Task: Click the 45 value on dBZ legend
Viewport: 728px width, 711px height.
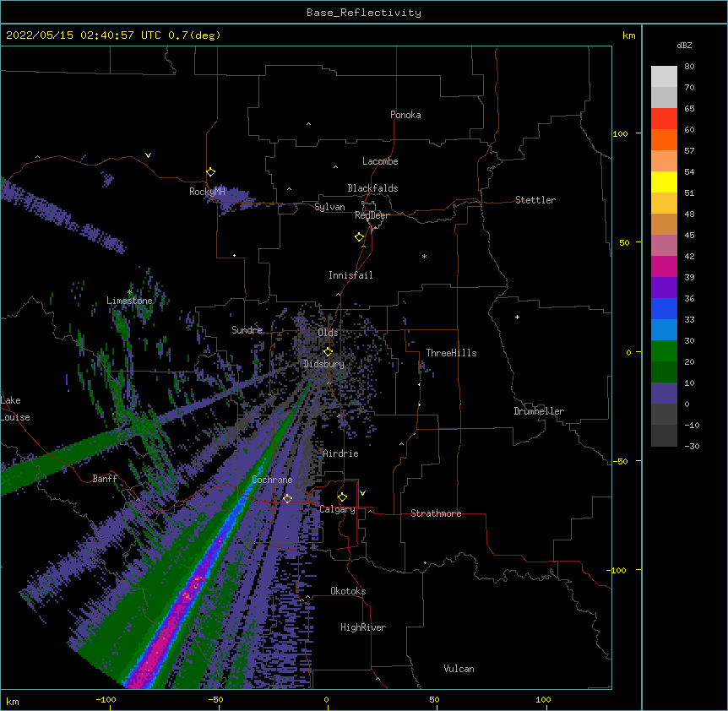Action: [x=689, y=236]
